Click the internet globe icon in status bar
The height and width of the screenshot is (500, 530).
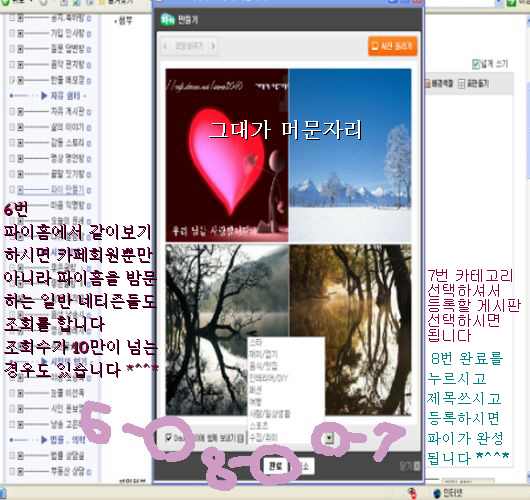click(437, 493)
